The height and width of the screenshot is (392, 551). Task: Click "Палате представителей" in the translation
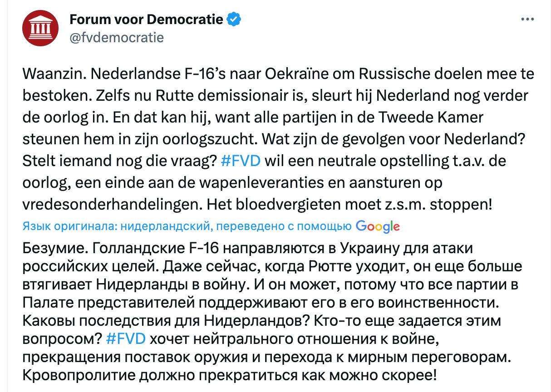(x=108, y=303)
